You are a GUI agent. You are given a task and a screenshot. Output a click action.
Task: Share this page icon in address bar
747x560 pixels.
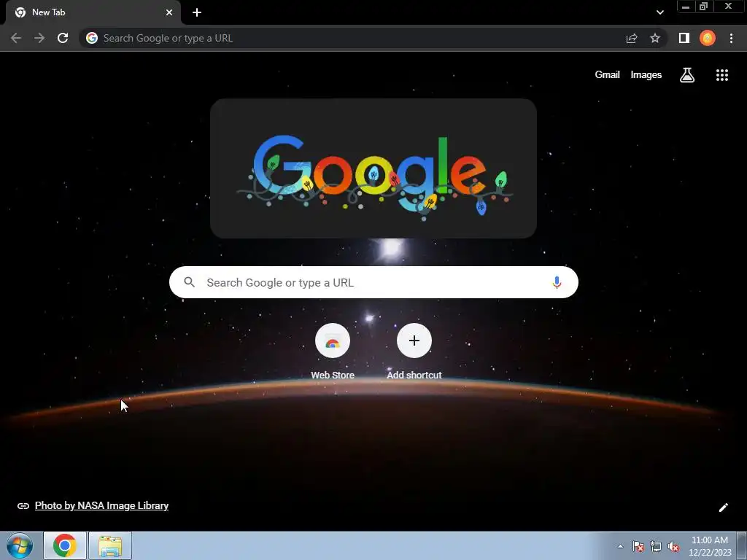[x=632, y=38]
